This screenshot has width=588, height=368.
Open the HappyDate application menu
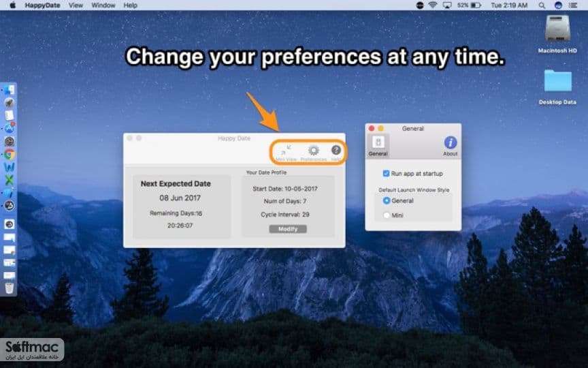(42, 5)
